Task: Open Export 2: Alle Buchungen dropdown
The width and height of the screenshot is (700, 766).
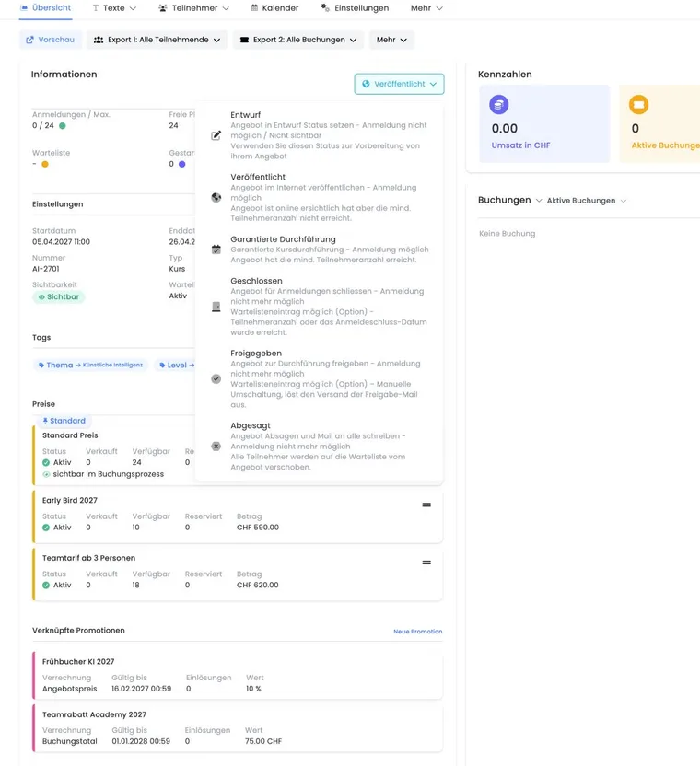Action: pyautogui.click(x=298, y=40)
